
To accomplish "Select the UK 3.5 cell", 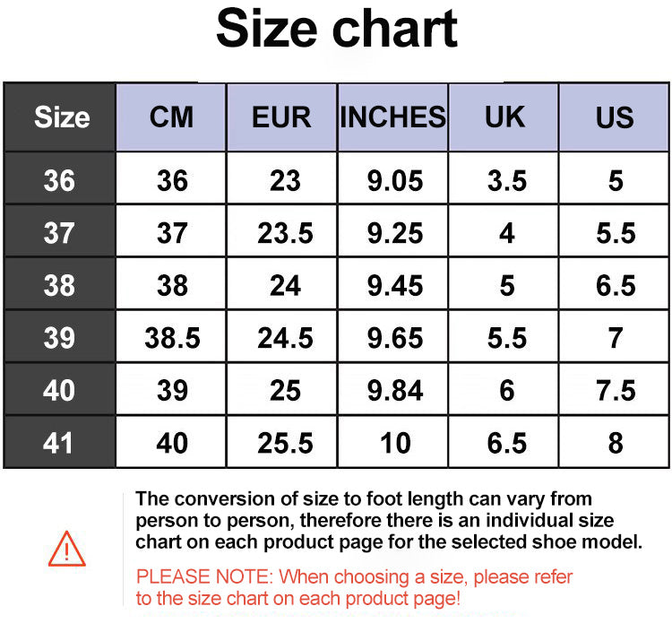I will coord(504,178).
